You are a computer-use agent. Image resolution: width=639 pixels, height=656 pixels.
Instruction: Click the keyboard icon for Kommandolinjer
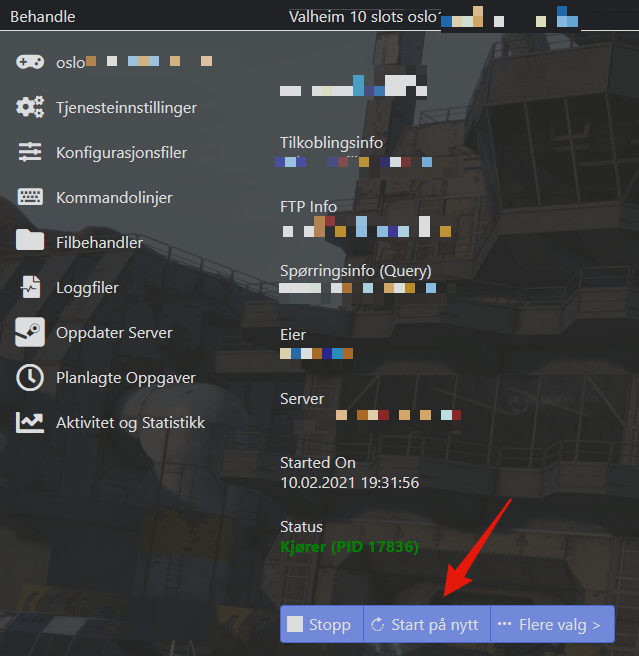(x=30, y=197)
